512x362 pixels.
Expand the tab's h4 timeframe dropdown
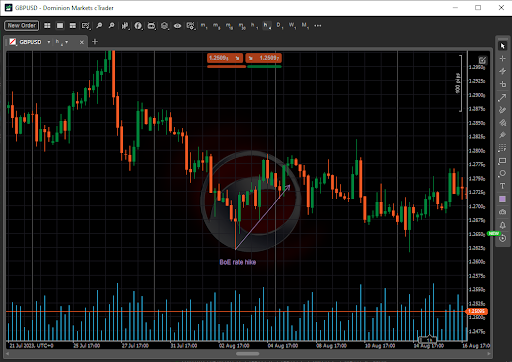coord(67,42)
